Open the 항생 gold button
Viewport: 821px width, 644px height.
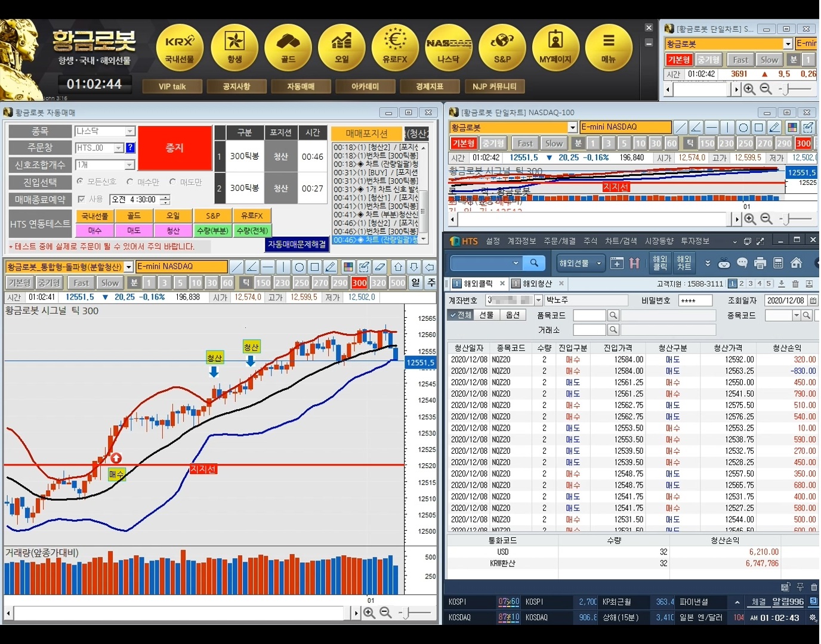234,48
